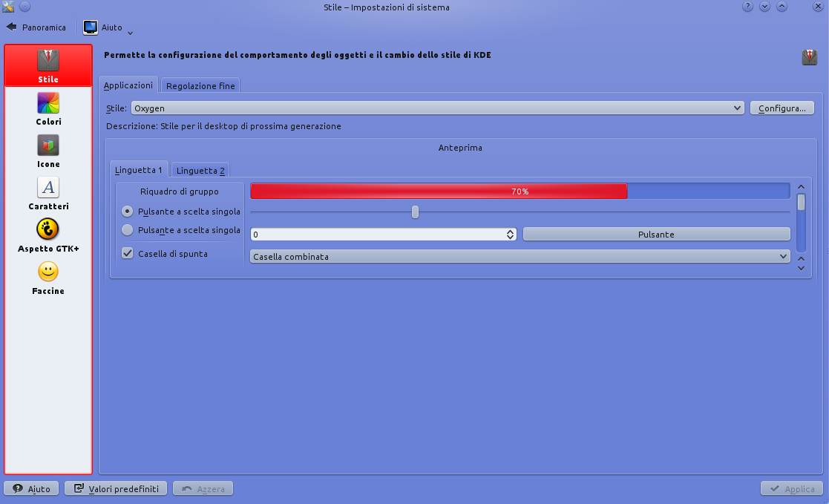Click the preview scrollbar bottom down arrow
This screenshot has width=829, height=504.
coord(801,268)
